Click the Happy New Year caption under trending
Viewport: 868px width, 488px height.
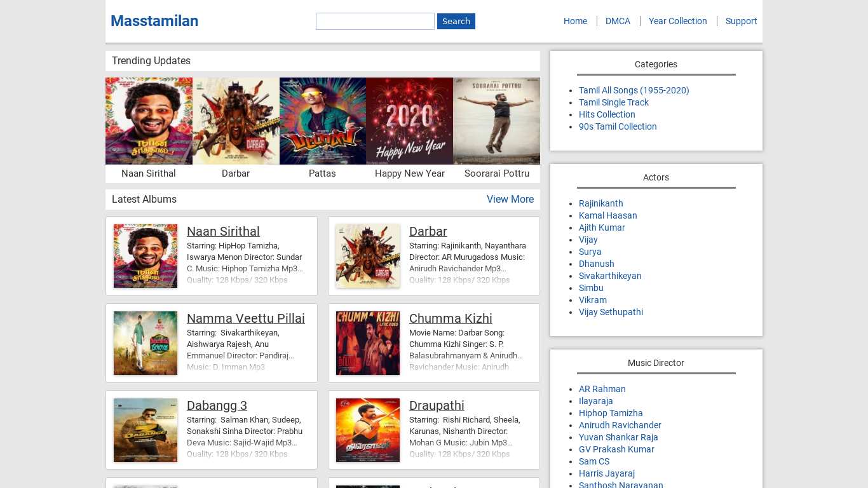[x=410, y=173]
